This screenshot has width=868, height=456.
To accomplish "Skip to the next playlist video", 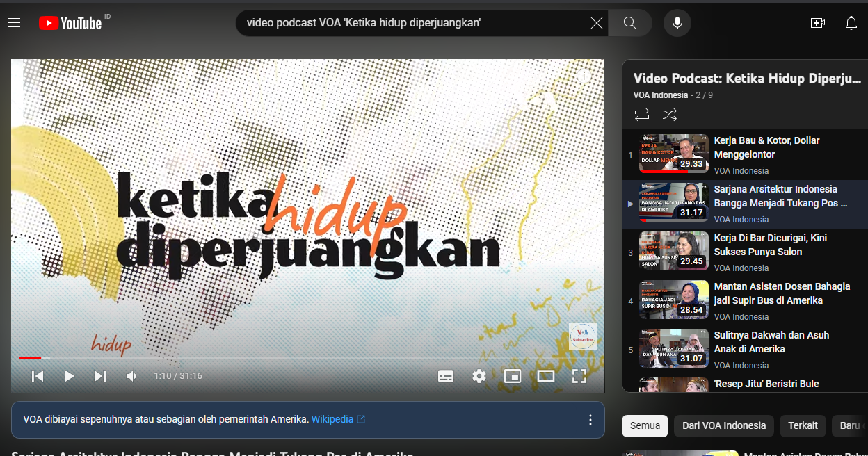I will click(100, 376).
